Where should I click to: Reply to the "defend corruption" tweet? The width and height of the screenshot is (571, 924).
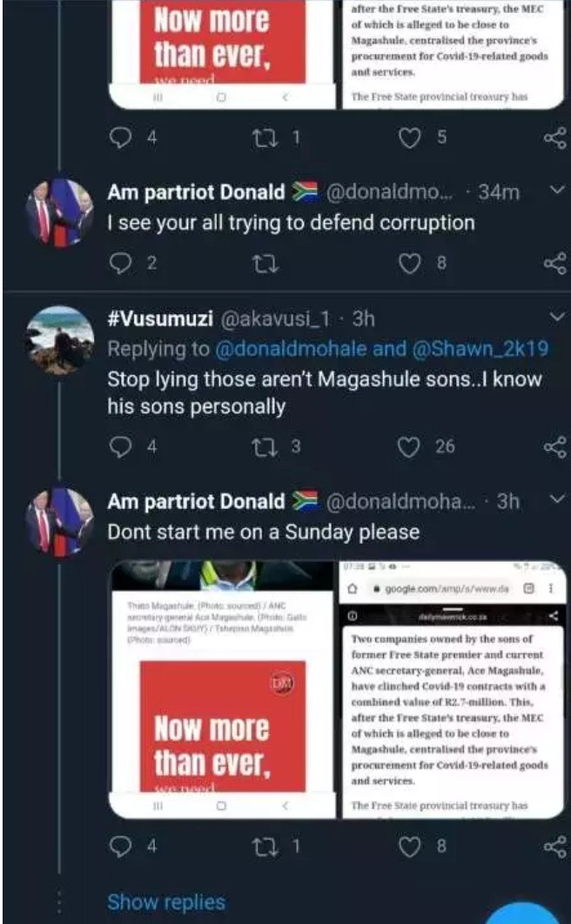pyautogui.click(x=121, y=263)
